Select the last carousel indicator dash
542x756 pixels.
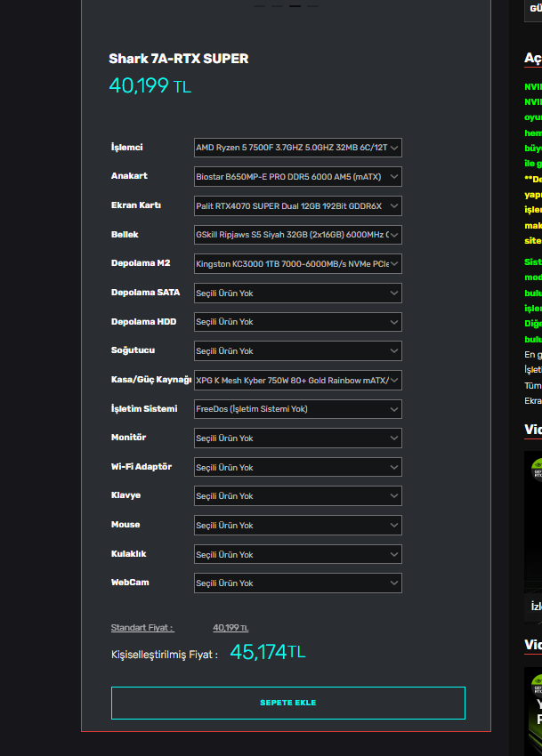pos(312,6)
